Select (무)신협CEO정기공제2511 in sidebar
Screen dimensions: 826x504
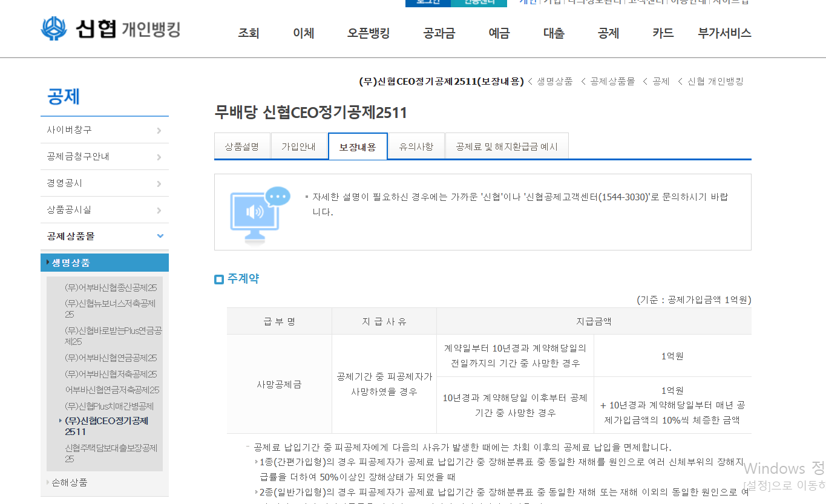coord(107,426)
